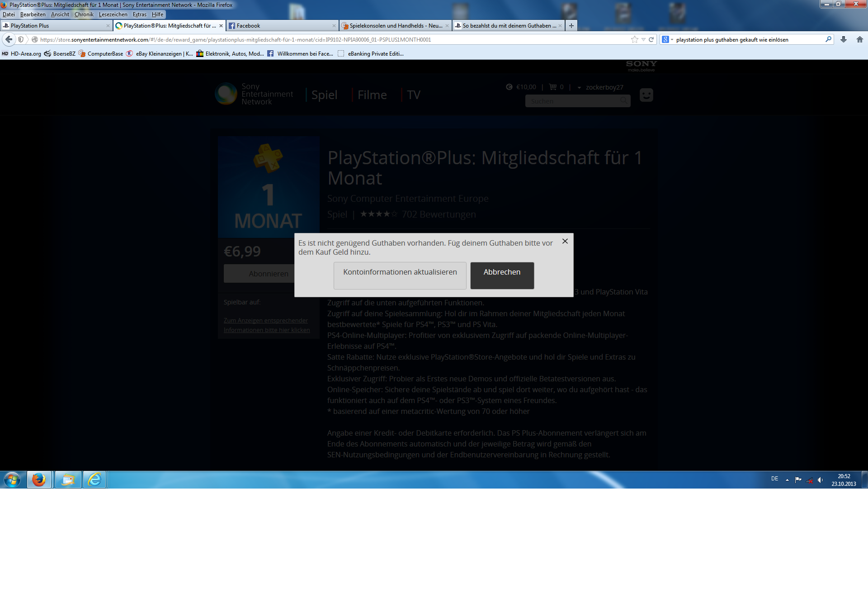The image size is (868, 603).
Task: Open the Windows Start menu orb
Action: pos(12,480)
